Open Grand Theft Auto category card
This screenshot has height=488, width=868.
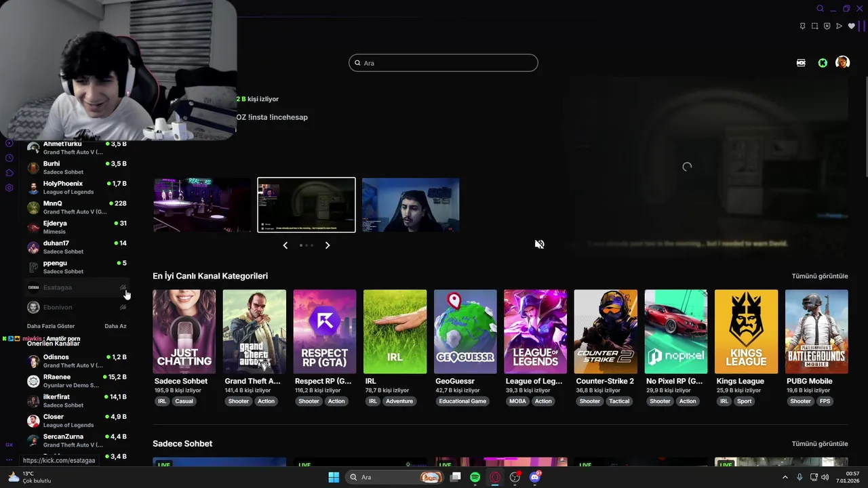coord(254,331)
